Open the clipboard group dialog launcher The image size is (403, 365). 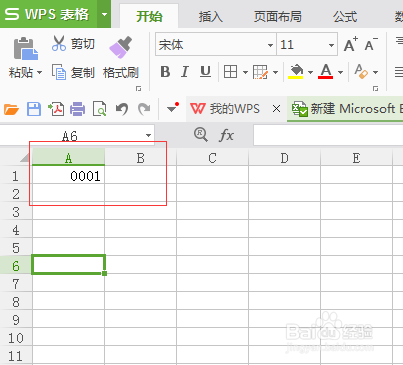[138, 88]
